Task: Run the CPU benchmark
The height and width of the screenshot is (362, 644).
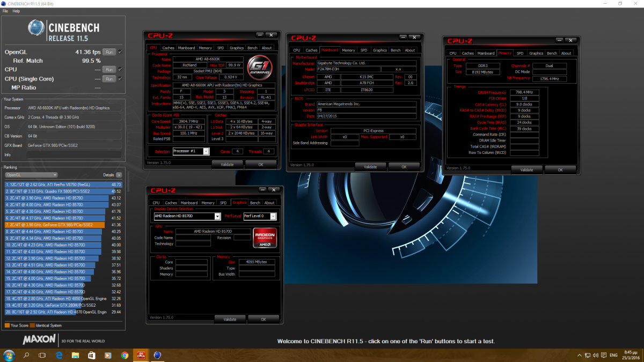Action: click(x=109, y=70)
